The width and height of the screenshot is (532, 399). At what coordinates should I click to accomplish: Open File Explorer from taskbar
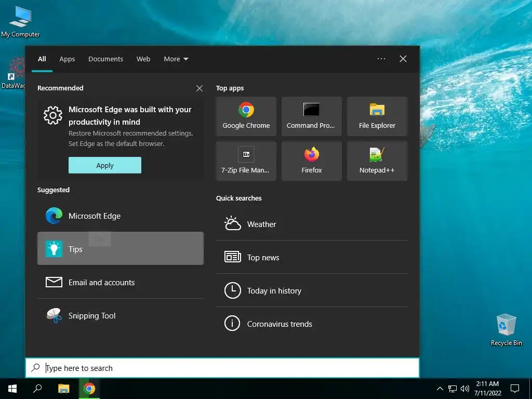63,389
